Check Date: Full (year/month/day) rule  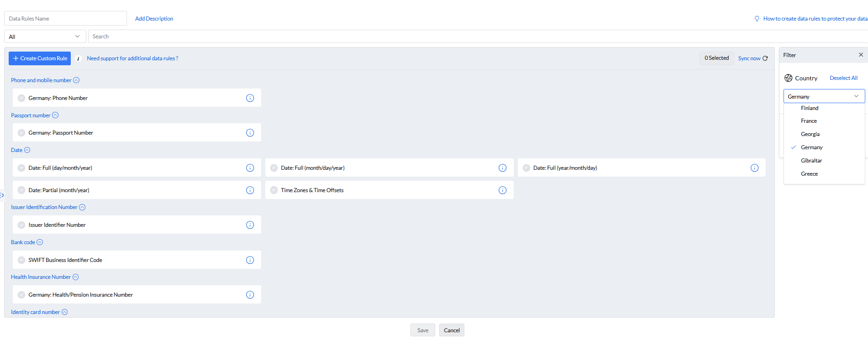tap(526, 168)
